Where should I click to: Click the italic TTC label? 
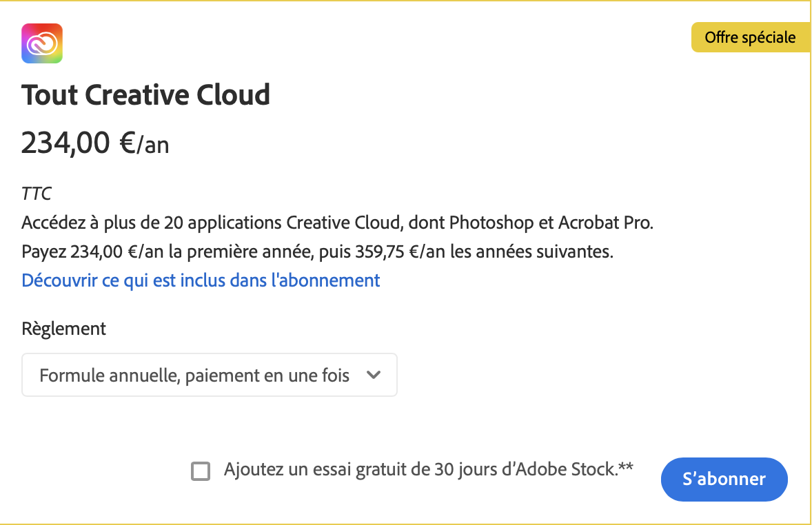pyautogui.click(x=37, y=194)
